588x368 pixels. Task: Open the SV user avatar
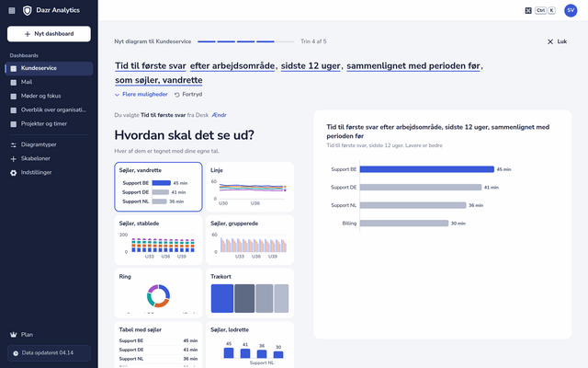tap(571, 10)
